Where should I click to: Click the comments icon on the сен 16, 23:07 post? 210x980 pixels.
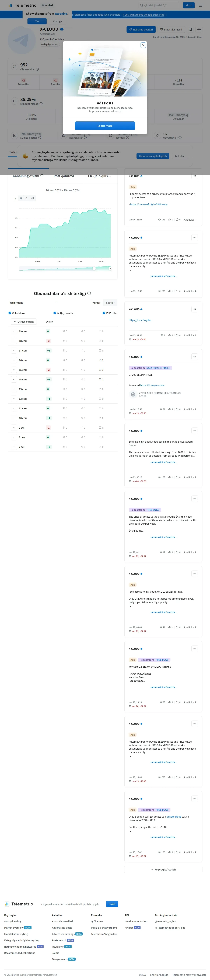point(177,220)
